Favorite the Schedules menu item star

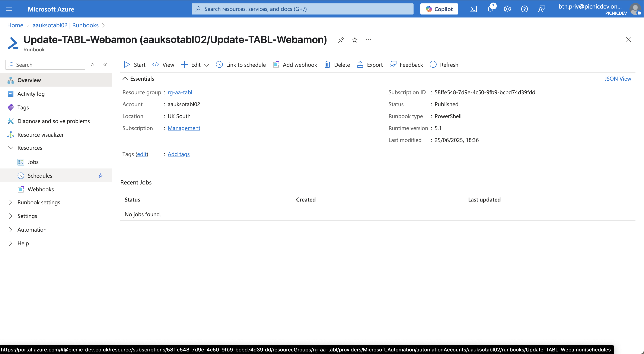(101, 175)
